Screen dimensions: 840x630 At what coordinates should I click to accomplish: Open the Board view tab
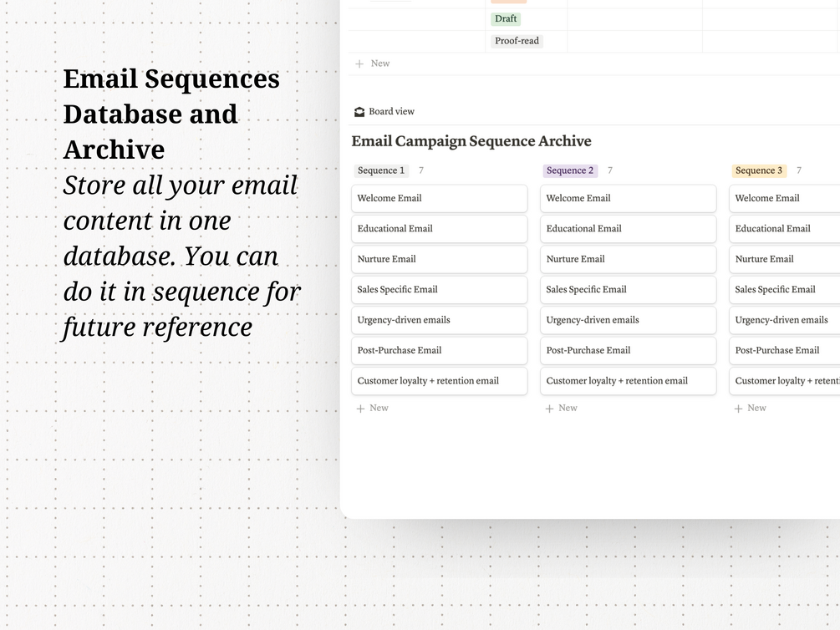pyautogui.click(x=384, y=111)
